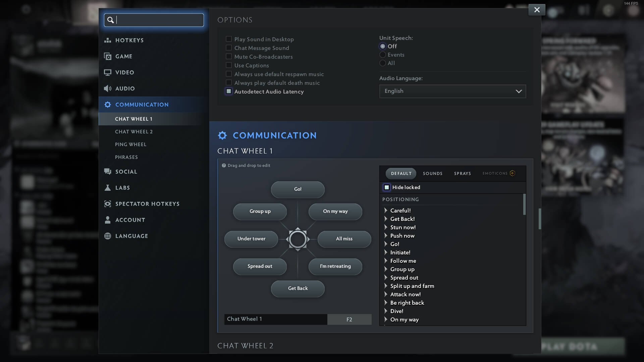Click the Dive! phrase entry

(x=397, y=311)
